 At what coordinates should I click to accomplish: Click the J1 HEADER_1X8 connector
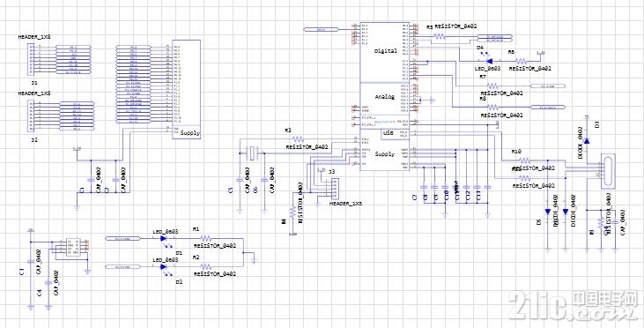pos(30,60)
